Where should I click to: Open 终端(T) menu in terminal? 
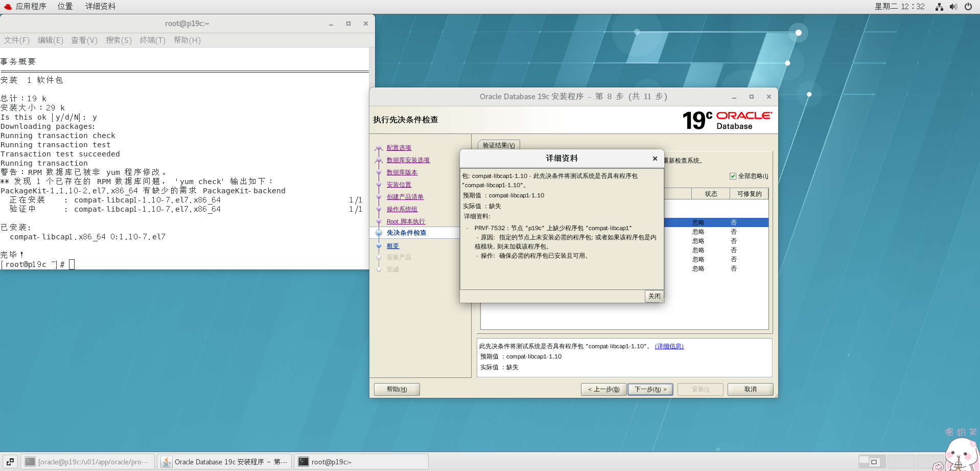click(153, 40)
